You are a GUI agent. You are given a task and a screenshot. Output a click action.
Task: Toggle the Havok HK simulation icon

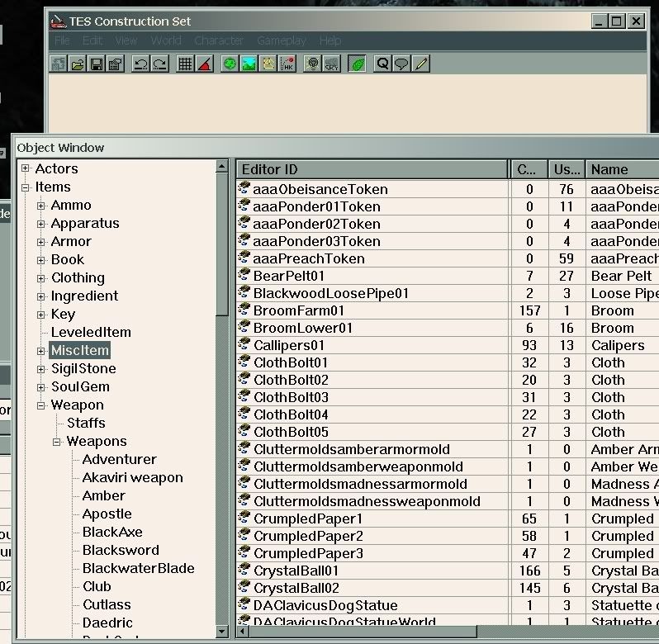(x=287, y=64)
